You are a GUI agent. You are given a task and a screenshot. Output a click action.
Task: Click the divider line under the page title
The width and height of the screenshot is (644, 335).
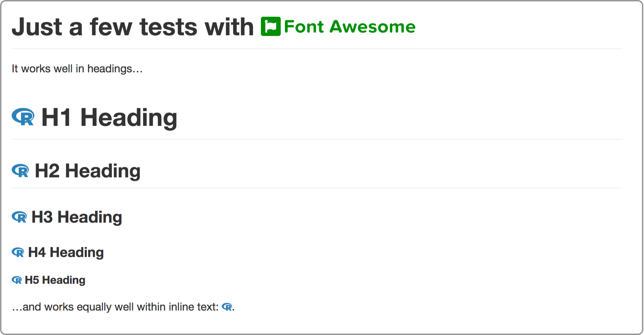pos(317,49)
